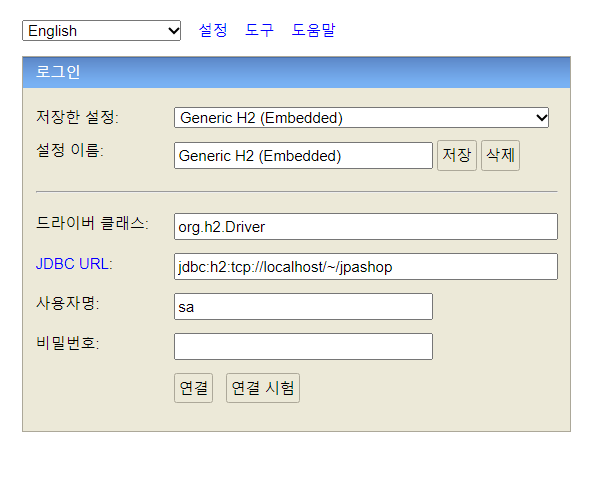
Task: Click the 비밀번호 input field
Action: [x=304, y=346]
